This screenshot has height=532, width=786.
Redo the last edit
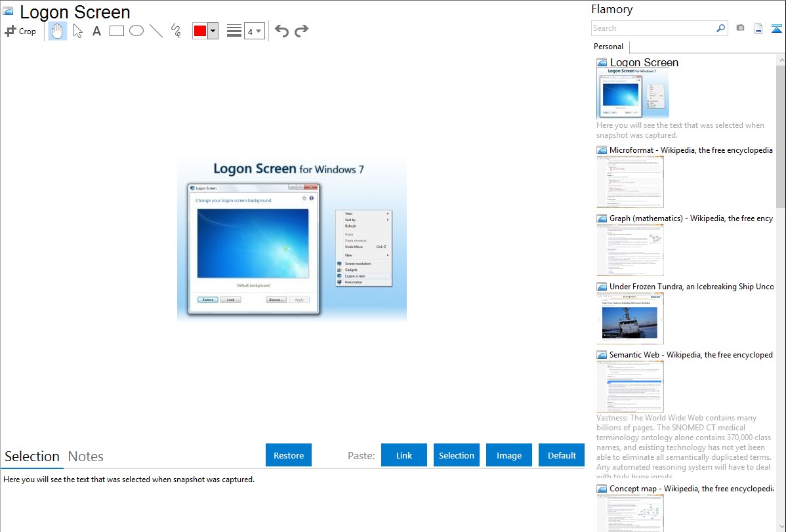click(x=301, y=31)
